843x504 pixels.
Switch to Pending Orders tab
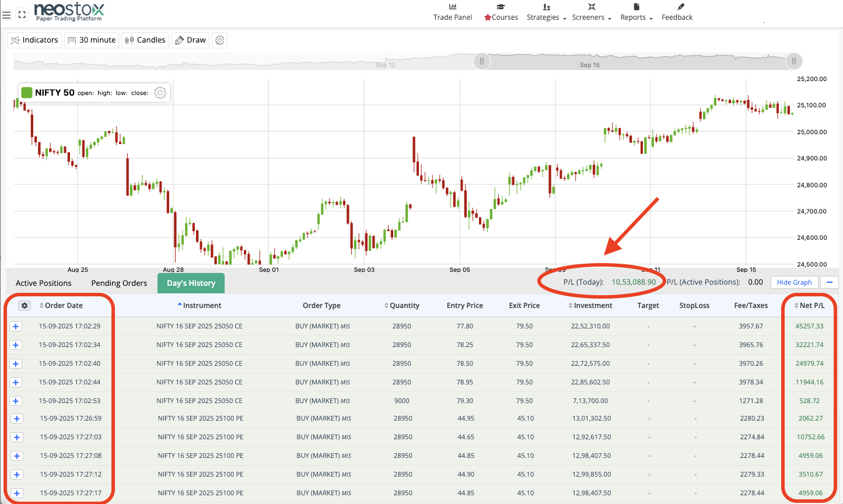[x=119, y=283]
